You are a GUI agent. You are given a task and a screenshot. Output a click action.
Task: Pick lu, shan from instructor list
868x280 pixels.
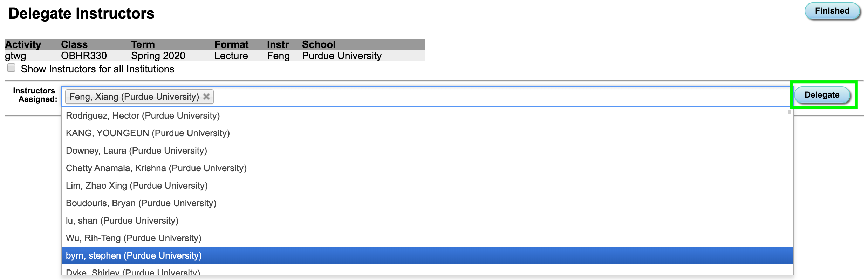point(122,220)
